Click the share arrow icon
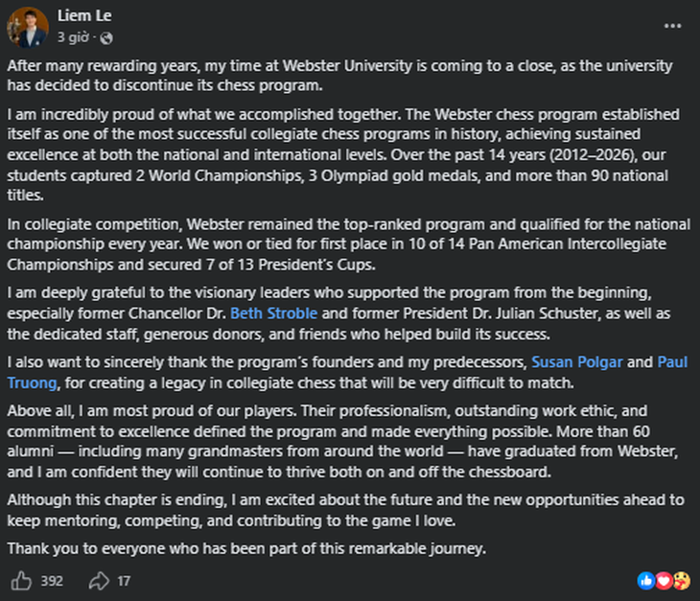 pos(99,581)
